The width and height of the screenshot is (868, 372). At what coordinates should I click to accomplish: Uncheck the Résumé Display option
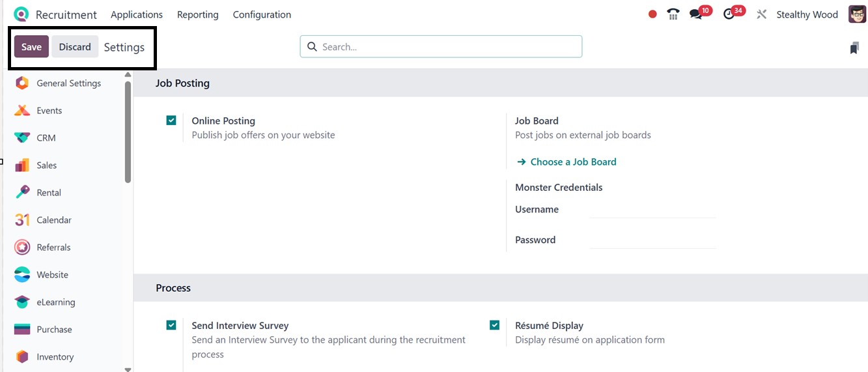pos(495,325)
